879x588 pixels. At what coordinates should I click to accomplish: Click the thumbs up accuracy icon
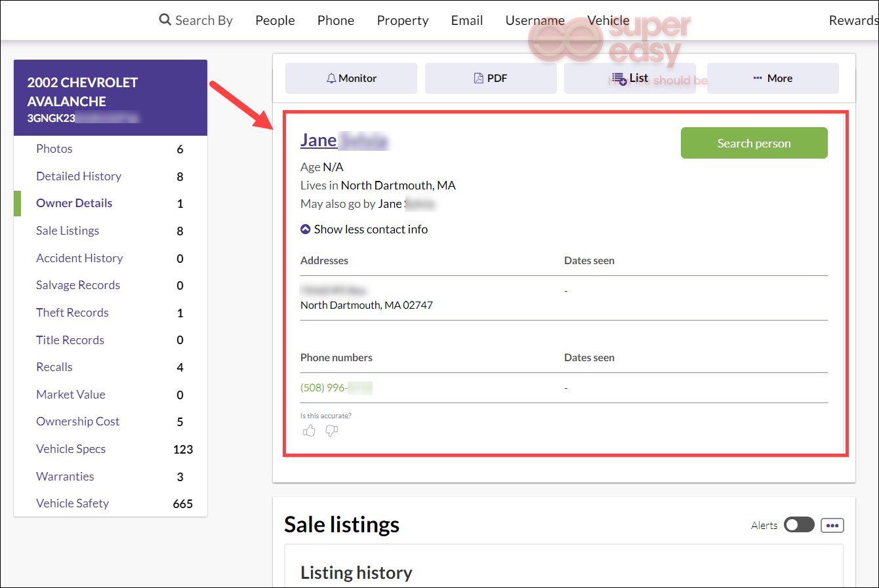coord(310,431)
